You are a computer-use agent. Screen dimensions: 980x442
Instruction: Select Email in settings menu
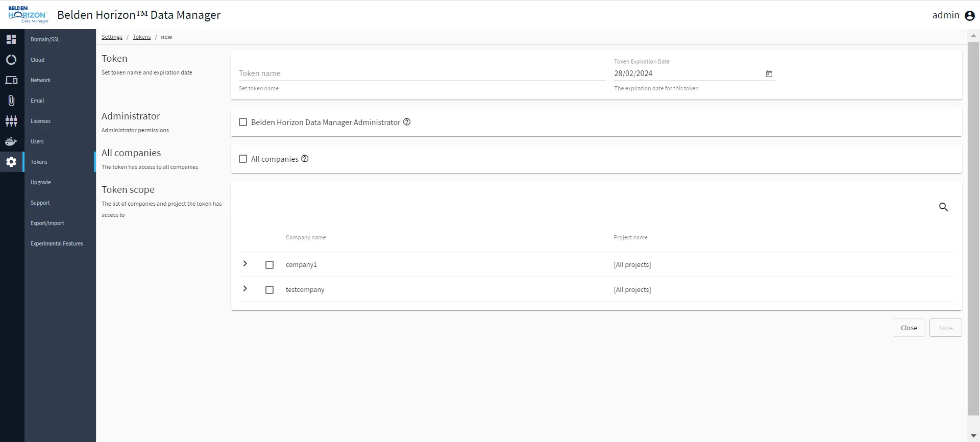60,101
